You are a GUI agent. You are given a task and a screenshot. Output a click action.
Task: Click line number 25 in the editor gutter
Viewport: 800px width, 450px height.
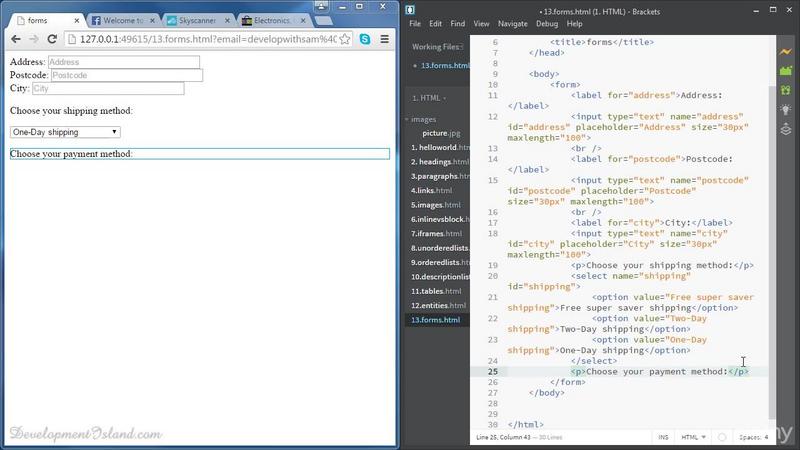(492, 371)
